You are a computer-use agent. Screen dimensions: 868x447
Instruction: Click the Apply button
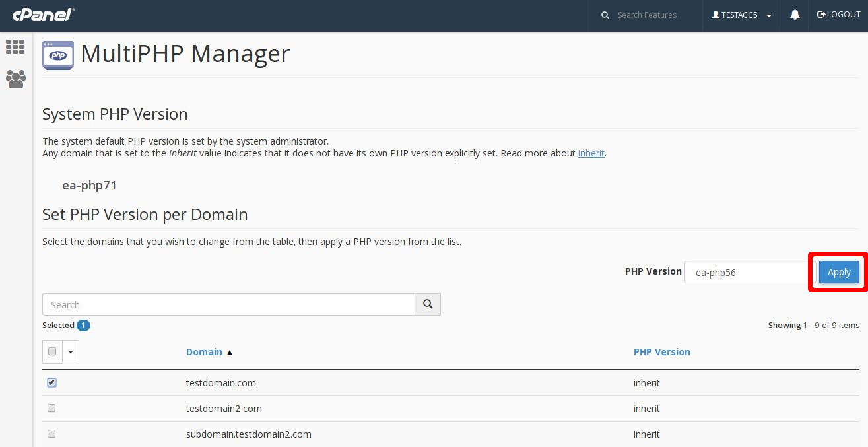[839, 272]
